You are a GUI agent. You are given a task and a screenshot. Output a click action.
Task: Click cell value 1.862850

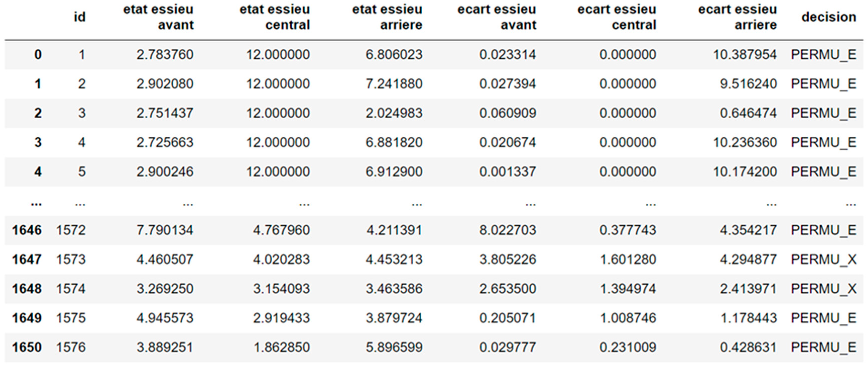click(x=281, y=347)
